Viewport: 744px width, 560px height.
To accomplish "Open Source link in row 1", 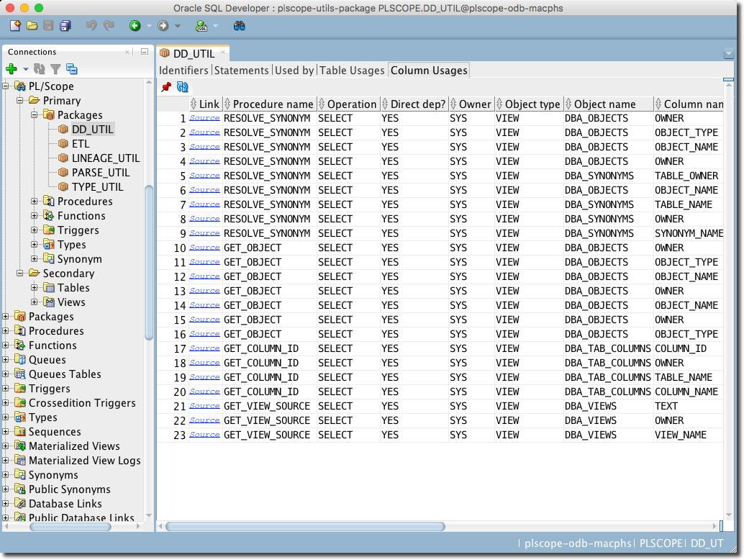I will [204, 118].
